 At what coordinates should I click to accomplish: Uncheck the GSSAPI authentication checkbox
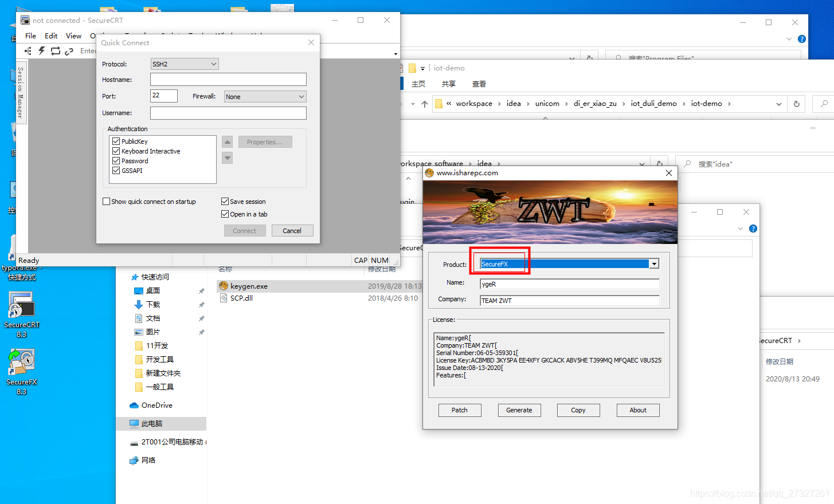pos(116,171)
